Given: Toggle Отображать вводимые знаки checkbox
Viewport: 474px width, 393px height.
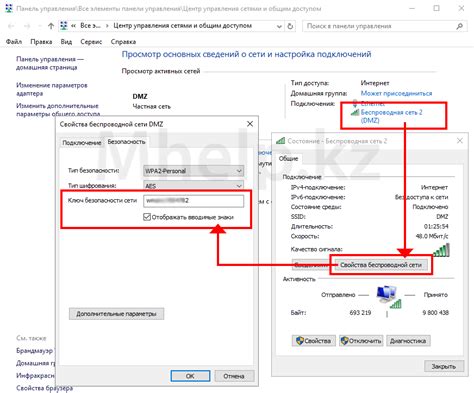Looking at the screenshot, I should (147, 217).
